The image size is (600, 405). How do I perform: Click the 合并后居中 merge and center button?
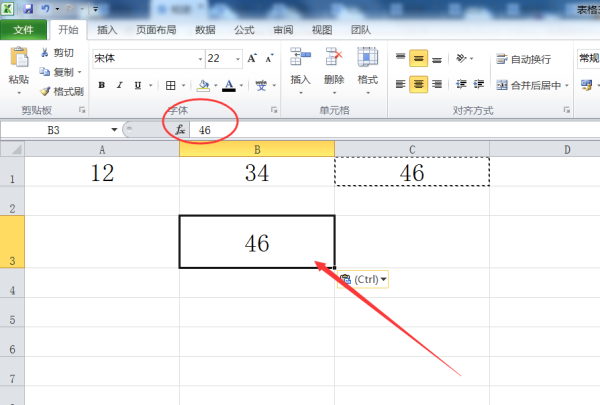click(533, 85)
